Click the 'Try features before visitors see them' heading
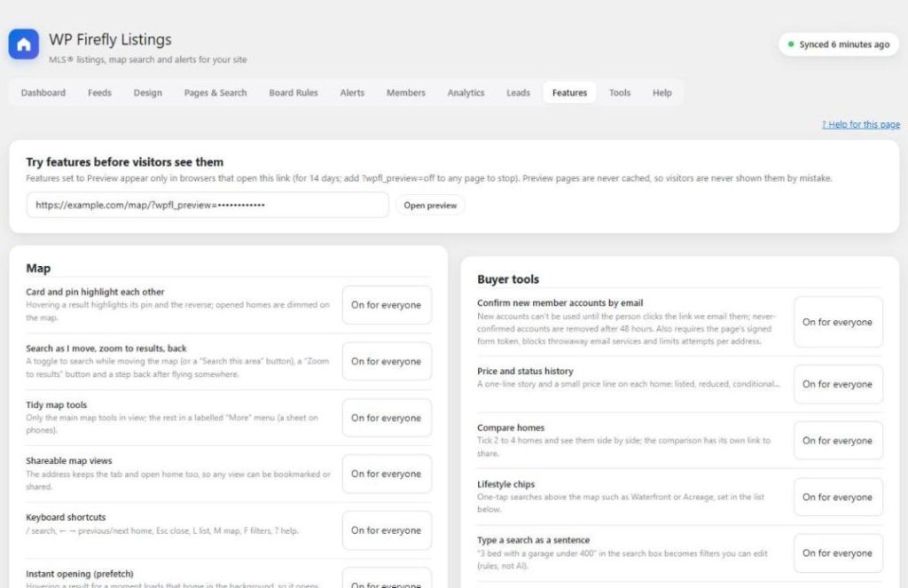 (124, 162)
